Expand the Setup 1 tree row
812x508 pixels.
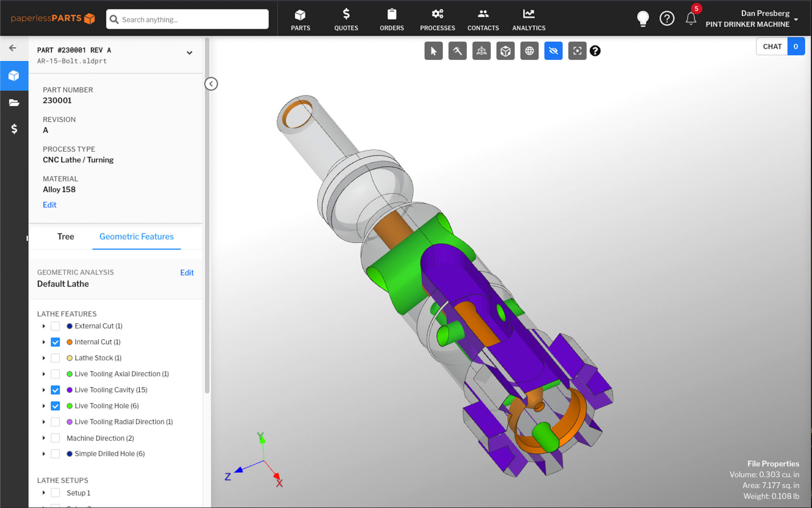coord(44,493)
